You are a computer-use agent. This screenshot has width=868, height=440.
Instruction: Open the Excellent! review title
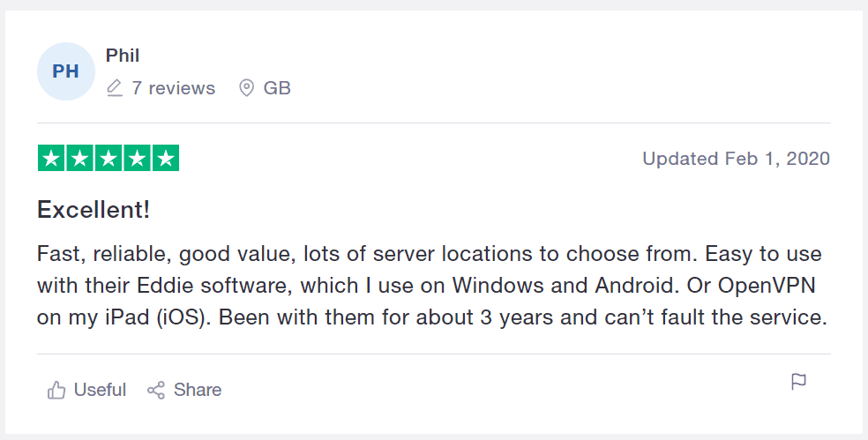94,210
